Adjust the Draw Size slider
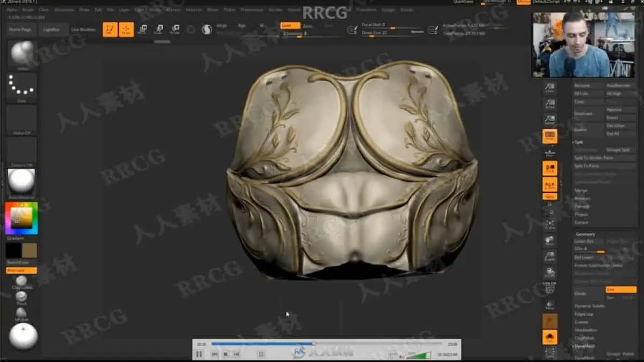This screenshot has width=644, height=362. pyautogui.click(x=393, y=33)
